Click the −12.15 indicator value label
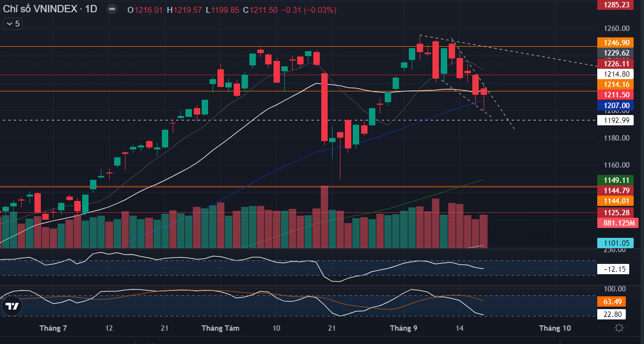Screen dimensions: 644x344 [613, 269]
